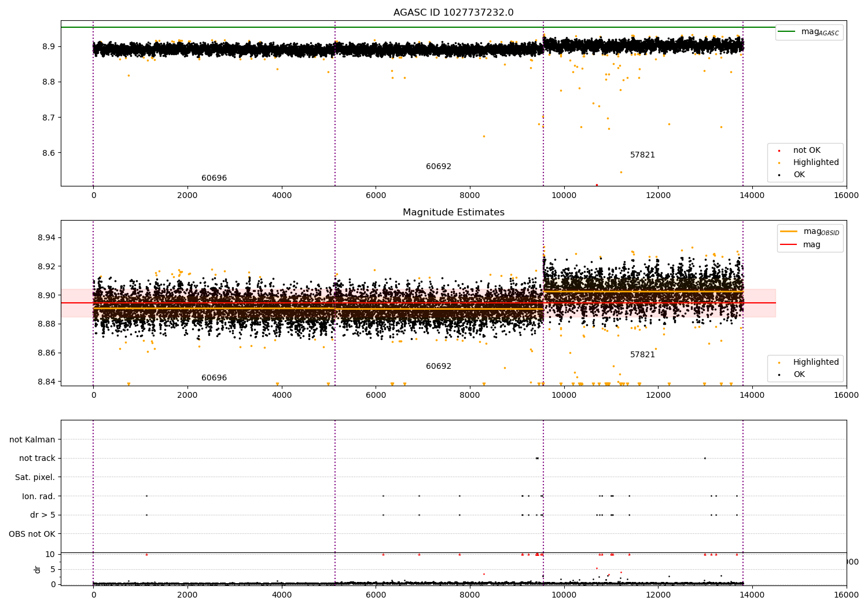Screen dimensions: 868x608
Task: Click the 'dr' axis label
Action: tap(38, 569)
